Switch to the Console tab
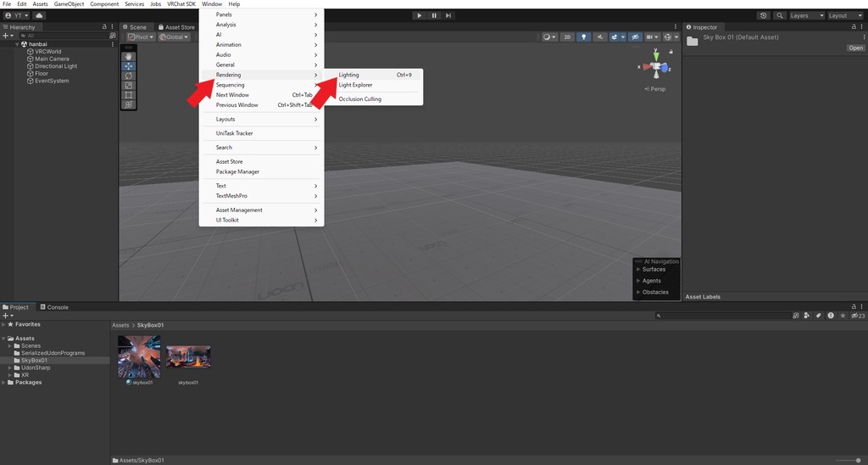868x465 pixels. (54, 307)
